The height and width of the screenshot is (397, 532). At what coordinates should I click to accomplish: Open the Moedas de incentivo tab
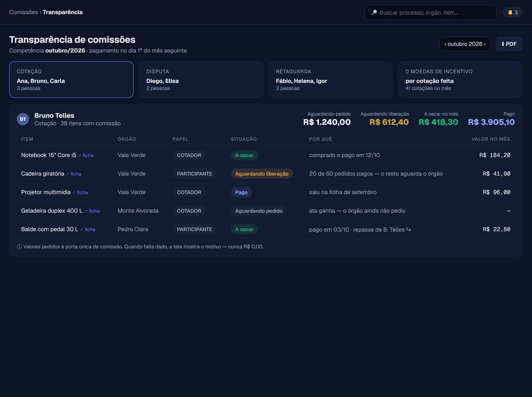tap(460, 80)
